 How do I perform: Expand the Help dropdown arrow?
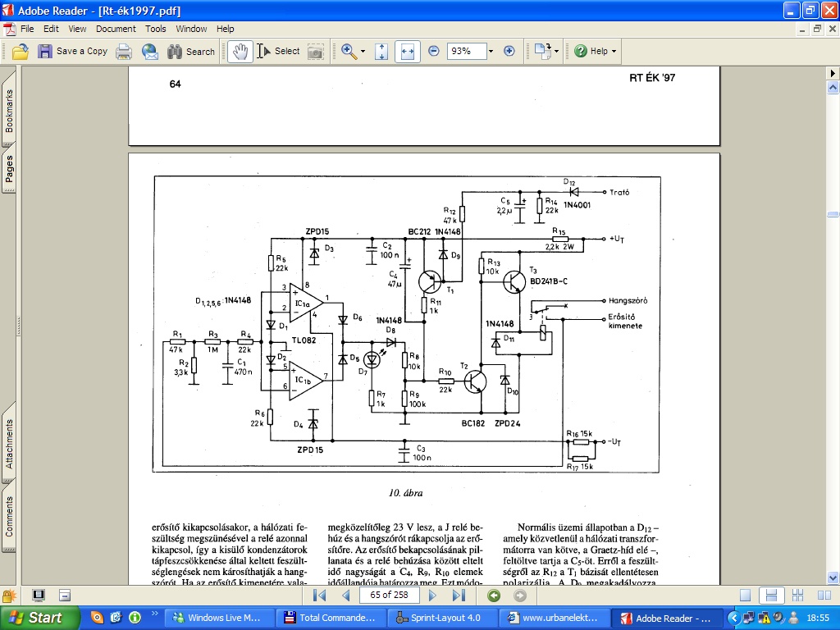click(x=614, y=52)
